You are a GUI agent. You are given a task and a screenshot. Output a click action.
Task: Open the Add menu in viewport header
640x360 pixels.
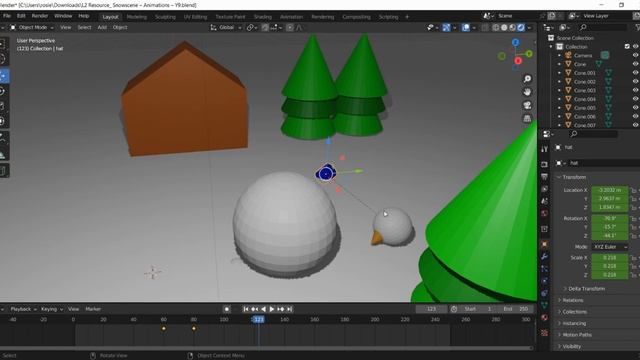(102, 27)
